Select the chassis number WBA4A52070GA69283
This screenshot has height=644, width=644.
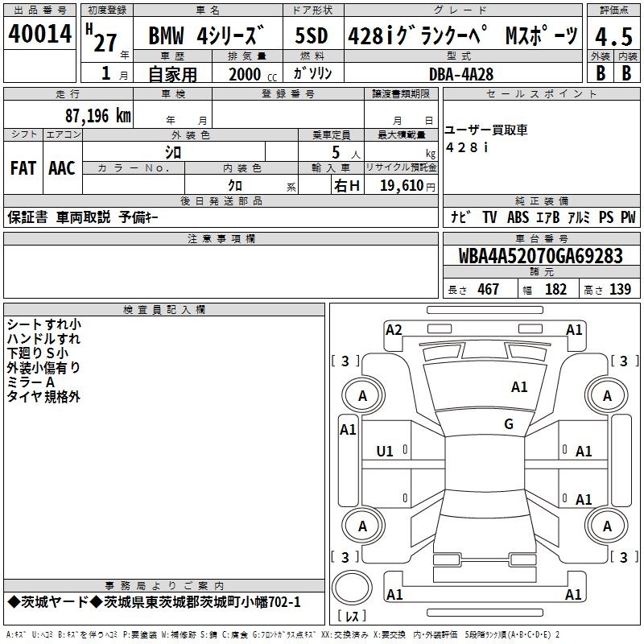click(x=540, y=256)
